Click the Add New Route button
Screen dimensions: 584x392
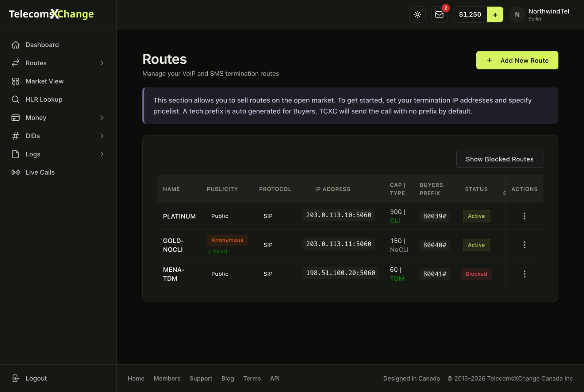(x=517, y=60)
